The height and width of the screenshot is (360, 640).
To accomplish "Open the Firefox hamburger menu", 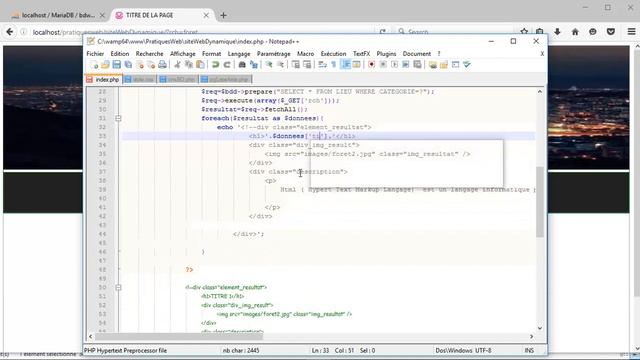I will coord(631,32).
